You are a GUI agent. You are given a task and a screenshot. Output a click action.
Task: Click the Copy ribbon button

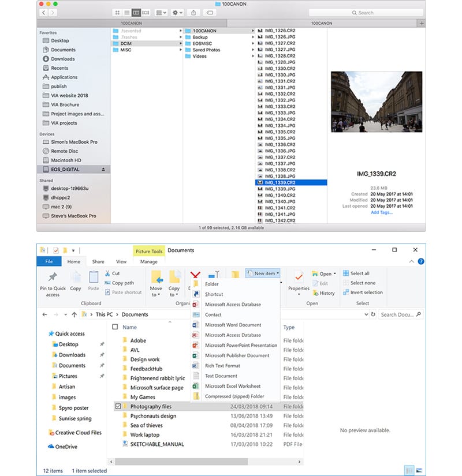76,281
